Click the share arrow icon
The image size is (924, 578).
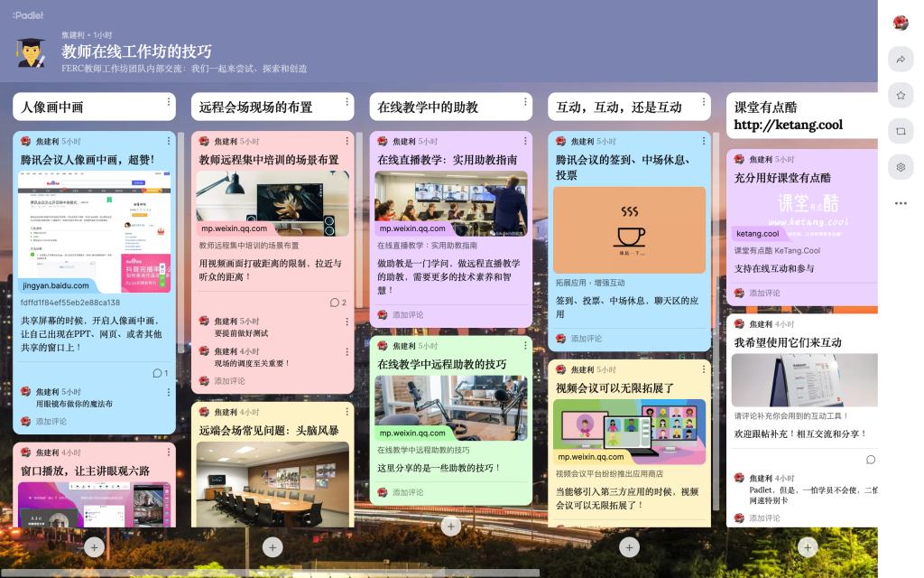[x=901, y=60]
